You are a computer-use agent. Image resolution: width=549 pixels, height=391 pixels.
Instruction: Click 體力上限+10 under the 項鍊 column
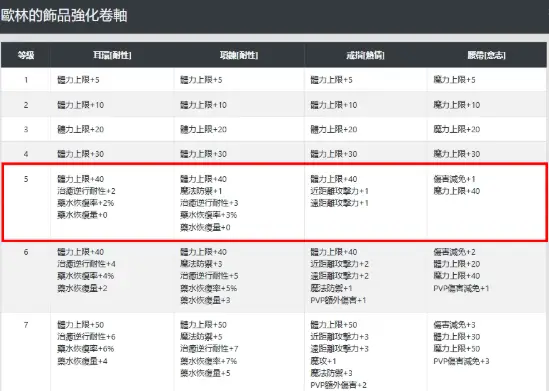coord(203,105)
